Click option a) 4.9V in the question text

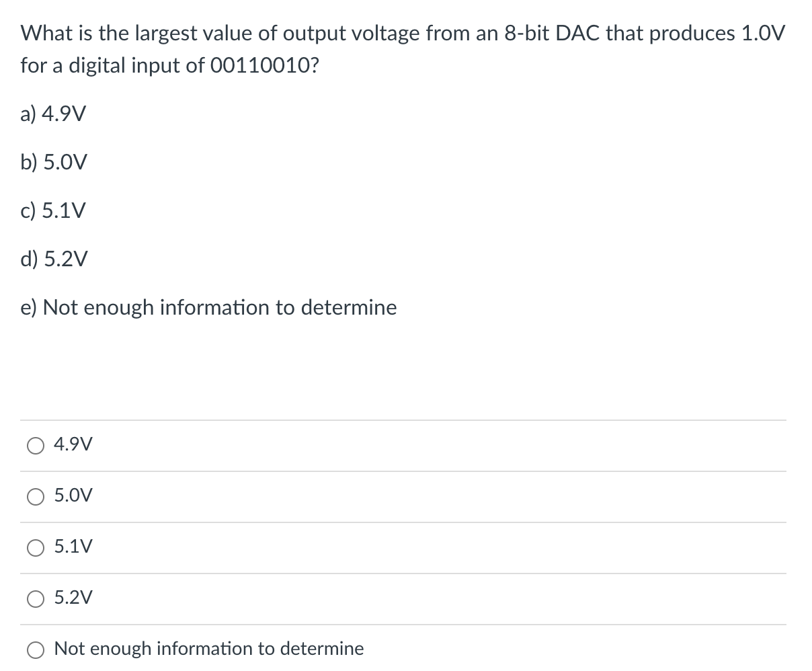click(x=53, y=114)
